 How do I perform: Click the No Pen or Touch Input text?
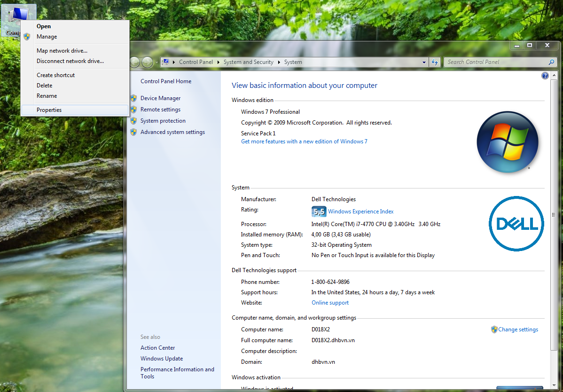[x=373, y=255]
